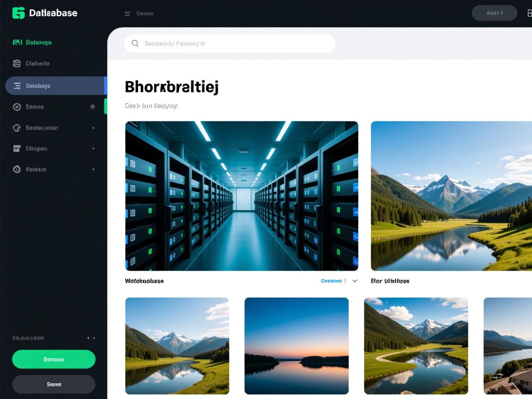This screenshot has height=399, width=532.
Task: Click the blue link under the server room image
Action: tap(331, 281)
